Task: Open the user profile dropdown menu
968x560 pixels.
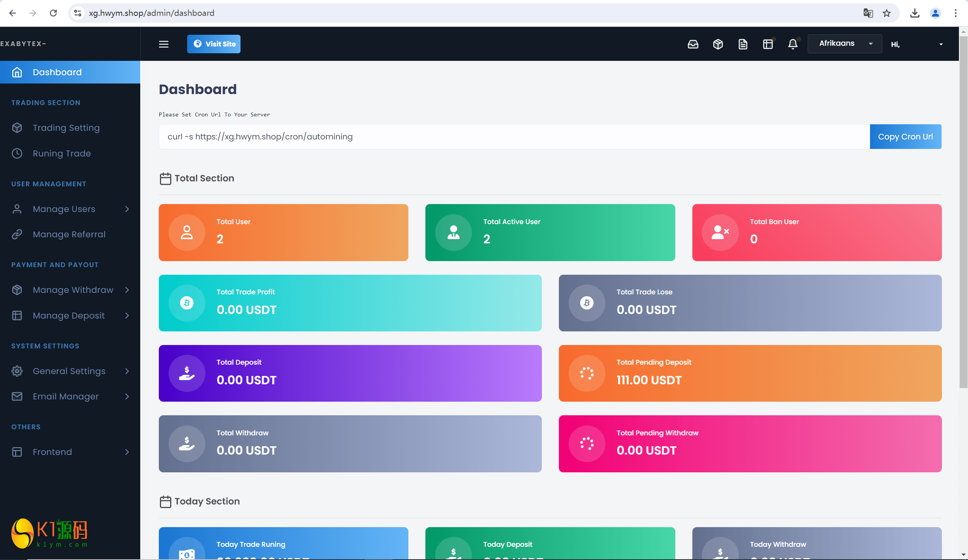Action: coord(940,43)
